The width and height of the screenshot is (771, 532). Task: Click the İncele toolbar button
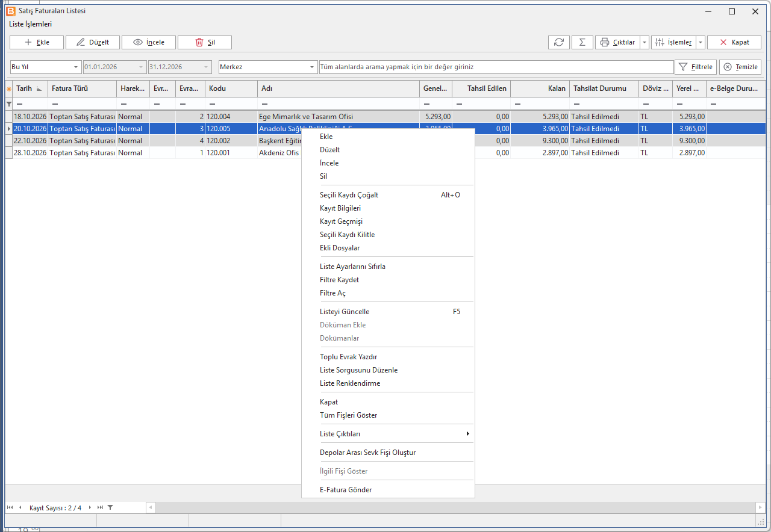coord(149,42)
